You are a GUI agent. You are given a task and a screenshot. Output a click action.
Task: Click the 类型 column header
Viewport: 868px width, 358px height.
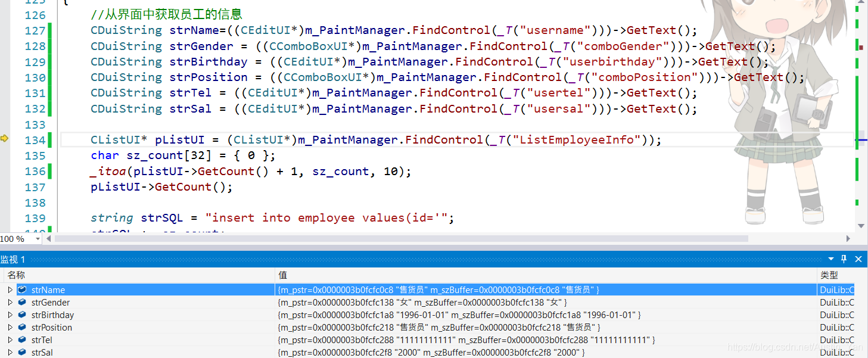tap(836, 275)
